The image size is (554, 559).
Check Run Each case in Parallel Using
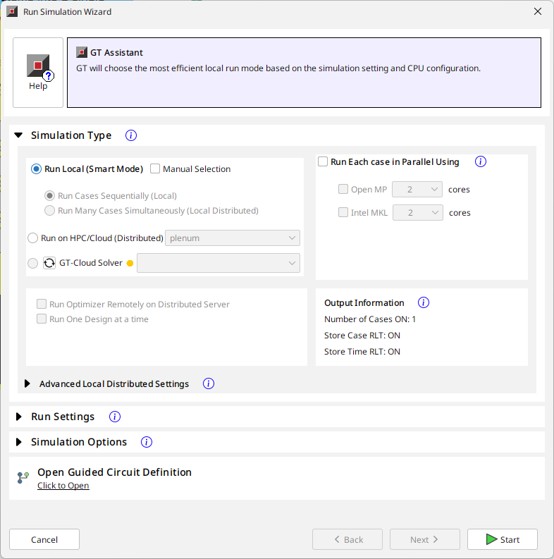coord(323,161)
